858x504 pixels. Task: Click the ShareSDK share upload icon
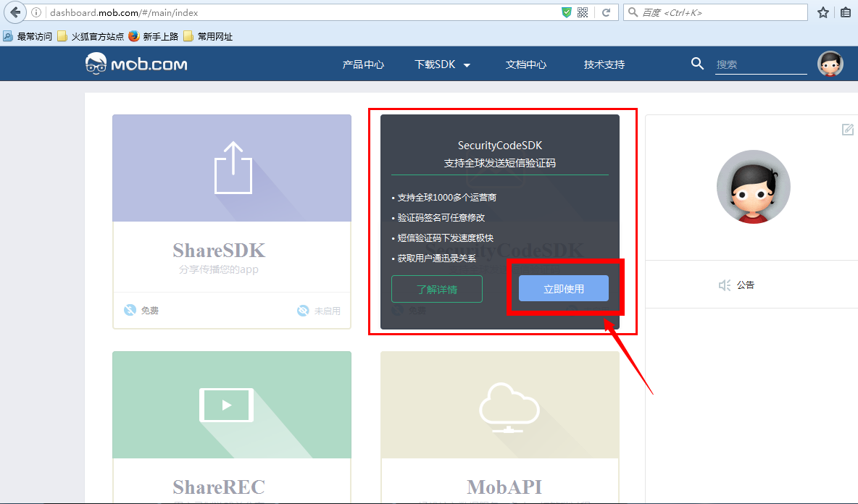coord(233,168)
